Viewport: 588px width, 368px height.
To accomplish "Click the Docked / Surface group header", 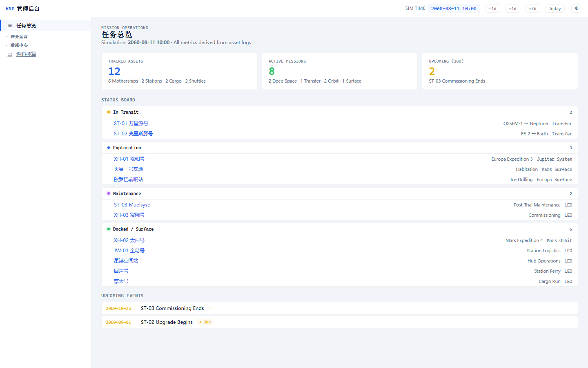I will point(339,229).
